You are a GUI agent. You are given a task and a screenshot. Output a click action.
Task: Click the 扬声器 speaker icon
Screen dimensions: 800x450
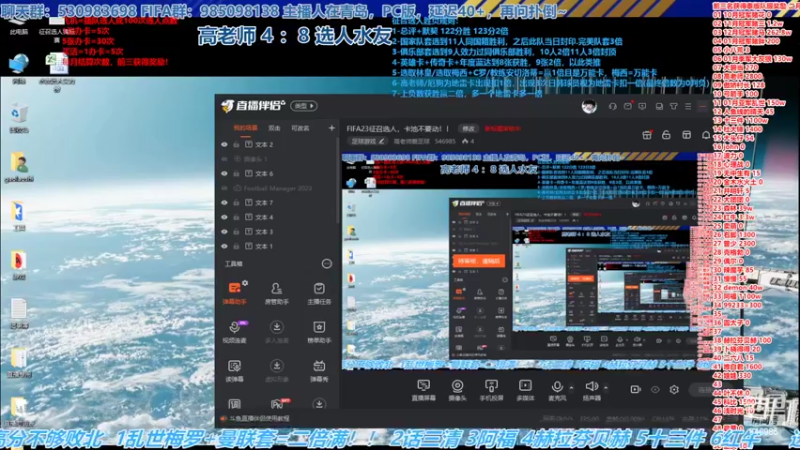pos(591,387)
